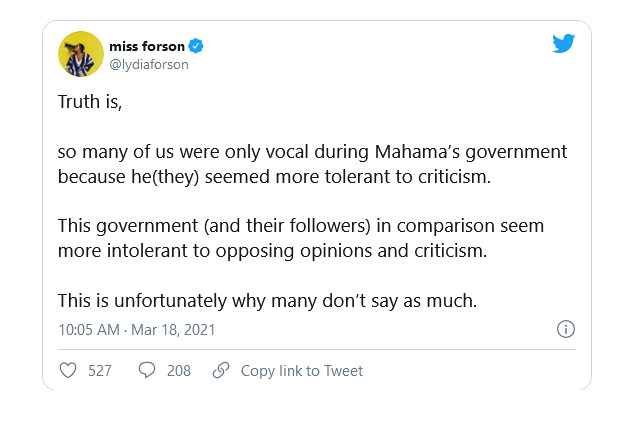Click the date Mar 18, 2021
This screenshot has width=631, height=432.
click(173, 330)
